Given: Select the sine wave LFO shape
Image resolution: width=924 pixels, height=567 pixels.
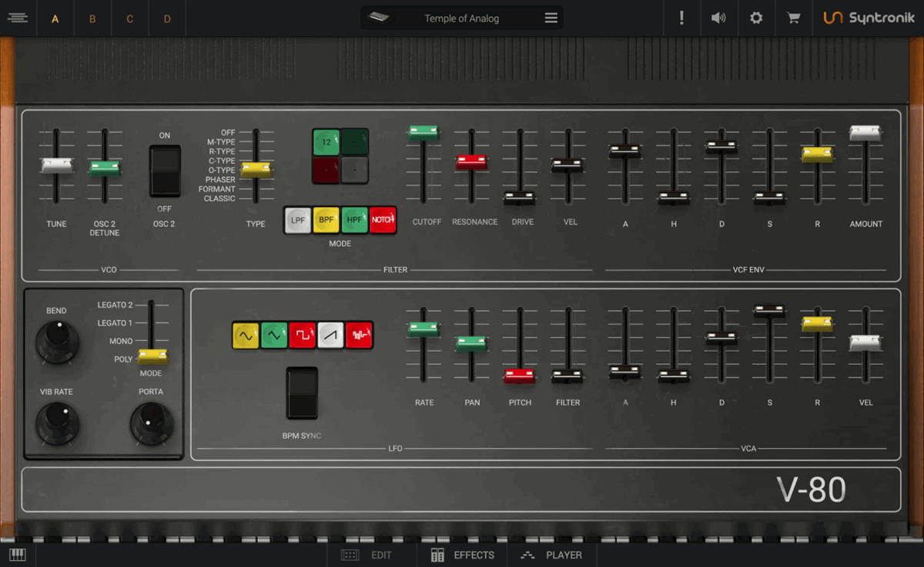Looking at the screenshot, I should coord(246,335).
